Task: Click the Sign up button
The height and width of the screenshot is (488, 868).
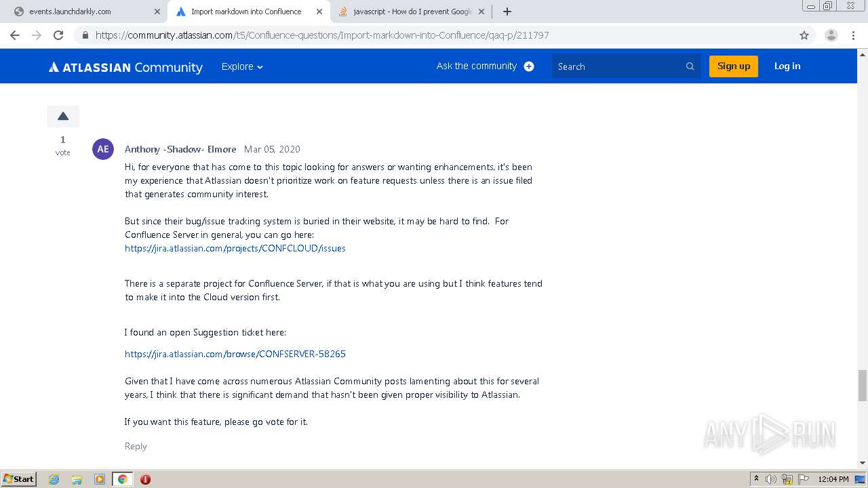Action: pyautogui.click(x=733, y=66)
